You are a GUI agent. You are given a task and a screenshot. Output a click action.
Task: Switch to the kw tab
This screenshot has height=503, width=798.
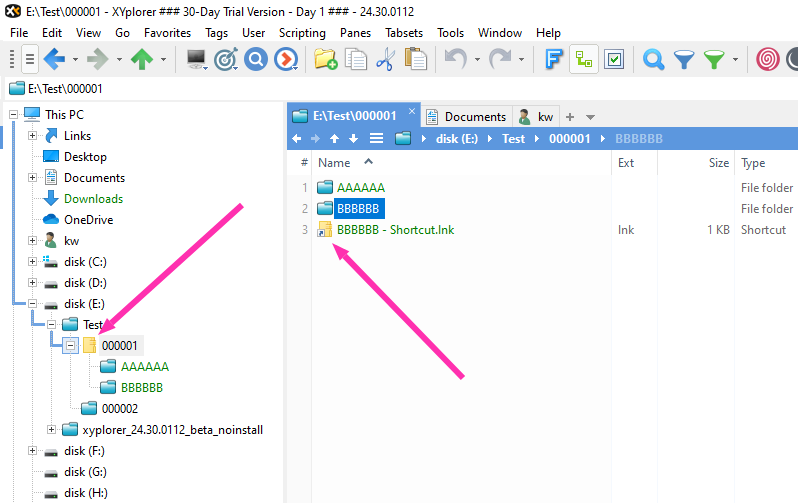[x=536, y=117]
